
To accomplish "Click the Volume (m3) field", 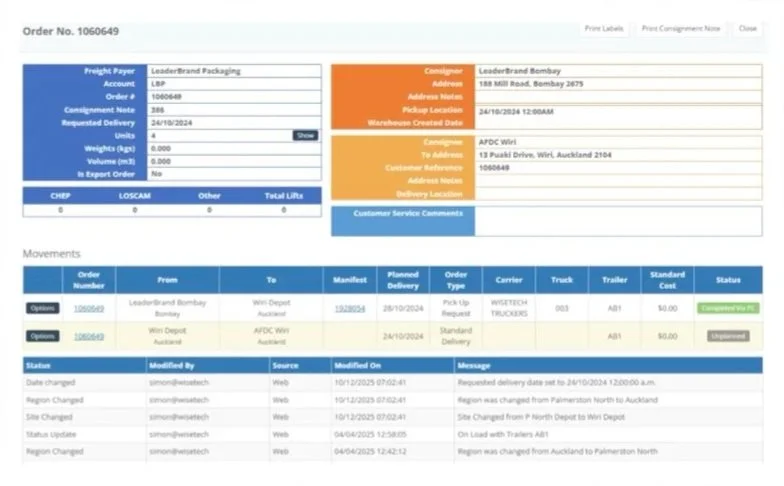I will [x=234, y=162].
